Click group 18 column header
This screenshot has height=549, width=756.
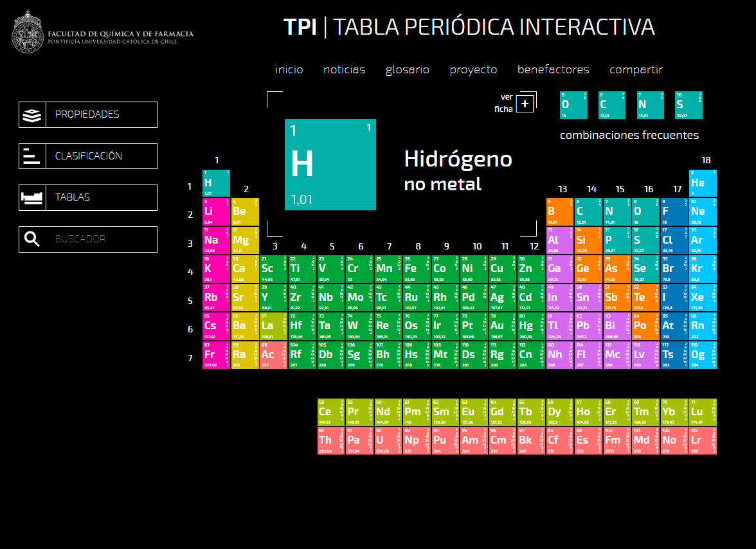tap(705, 160)
